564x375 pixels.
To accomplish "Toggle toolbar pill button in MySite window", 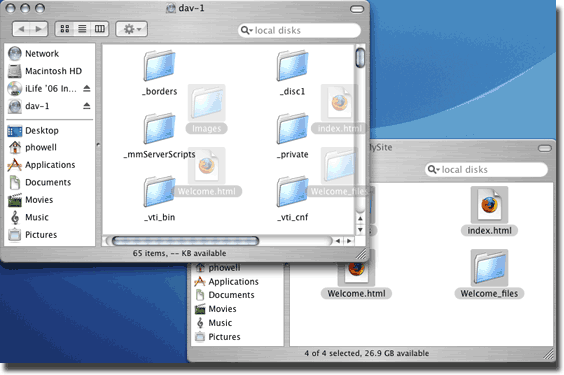I will (x=545, y=148).
